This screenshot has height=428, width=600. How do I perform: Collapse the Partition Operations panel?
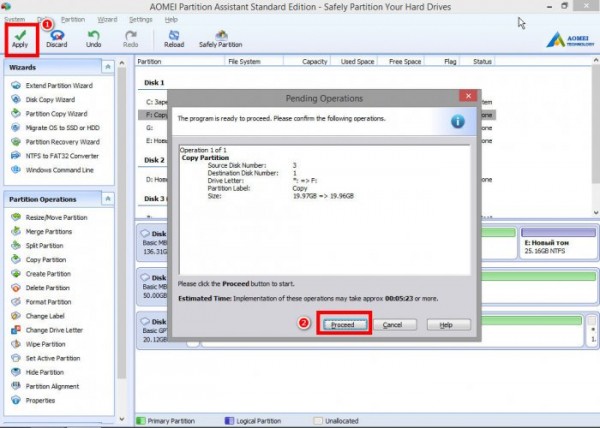click(x=108, y=199)
